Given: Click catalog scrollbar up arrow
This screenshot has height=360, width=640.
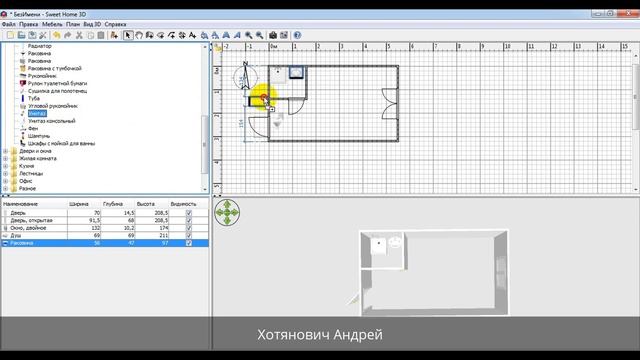Looking at the screenshot, I should pos(205,47).
